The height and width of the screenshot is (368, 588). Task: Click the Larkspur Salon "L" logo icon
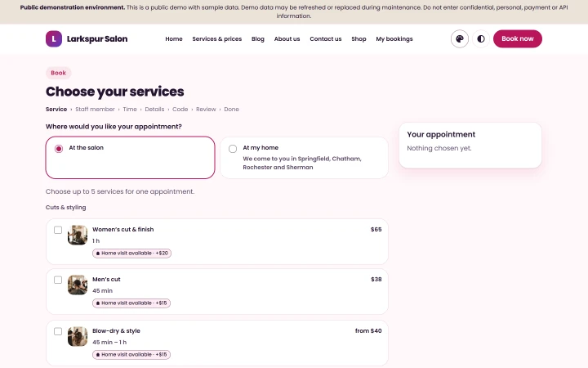point(54,38)
